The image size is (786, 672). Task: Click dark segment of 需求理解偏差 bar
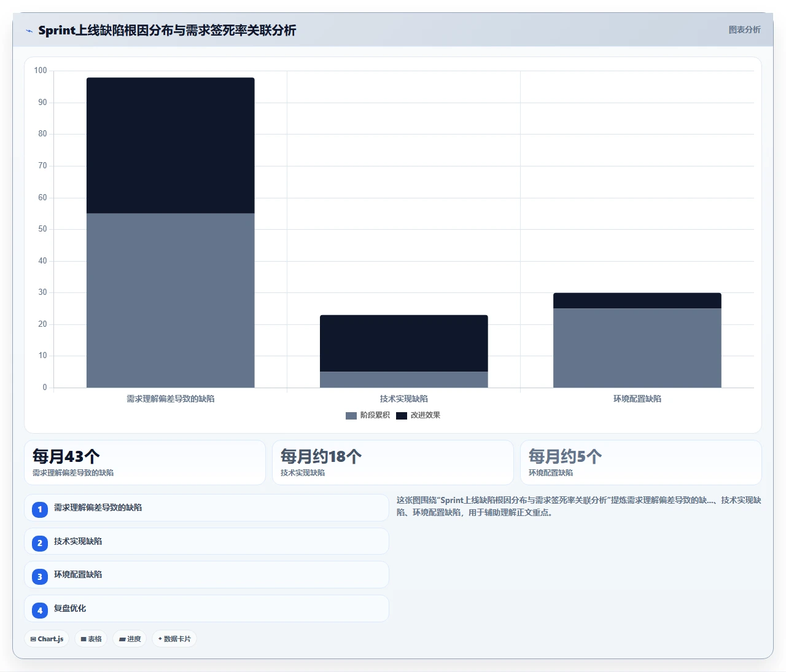pyautogui.click(x=171, y=146)
